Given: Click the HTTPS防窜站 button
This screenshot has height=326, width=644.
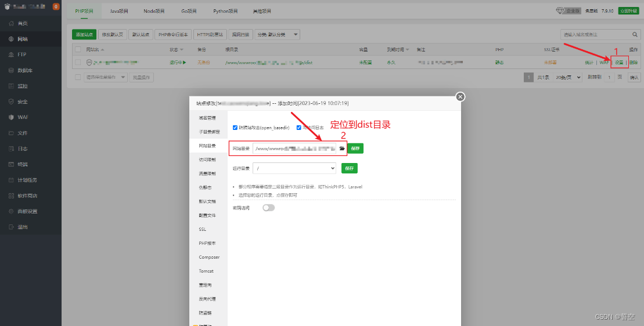Looking at the screenshot, I should click(210, 35).
